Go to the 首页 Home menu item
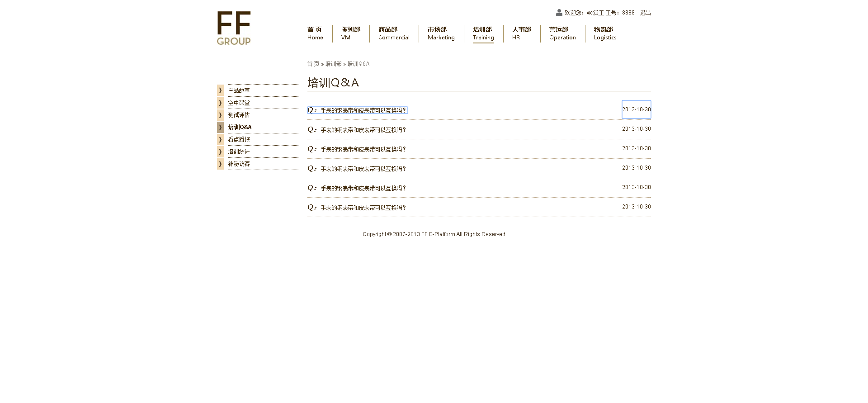Viewport: 868px width, 403px height. [315, 33]
